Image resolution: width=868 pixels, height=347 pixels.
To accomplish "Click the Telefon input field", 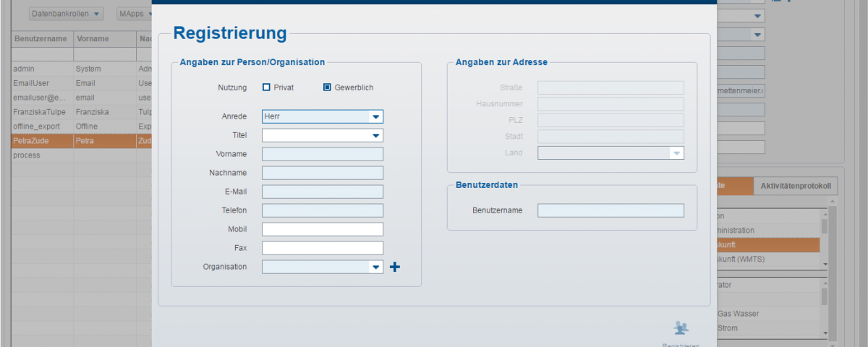I will coord(322,210).
